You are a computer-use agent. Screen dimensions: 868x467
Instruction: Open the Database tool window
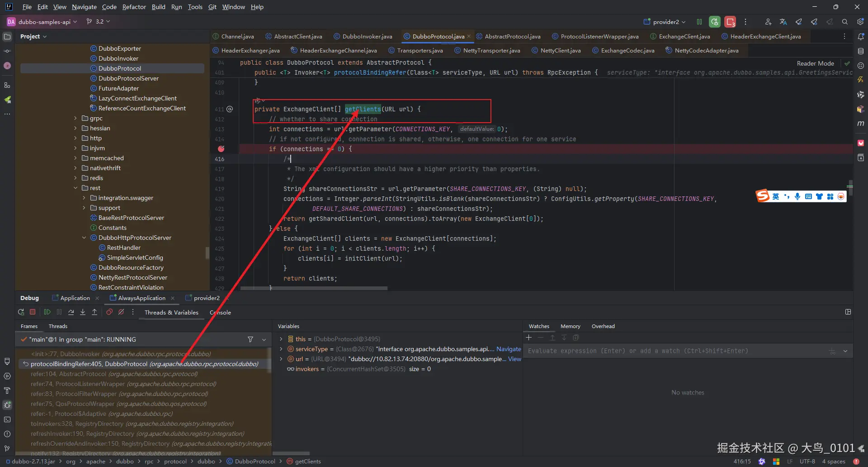click(x=861, y=51)
